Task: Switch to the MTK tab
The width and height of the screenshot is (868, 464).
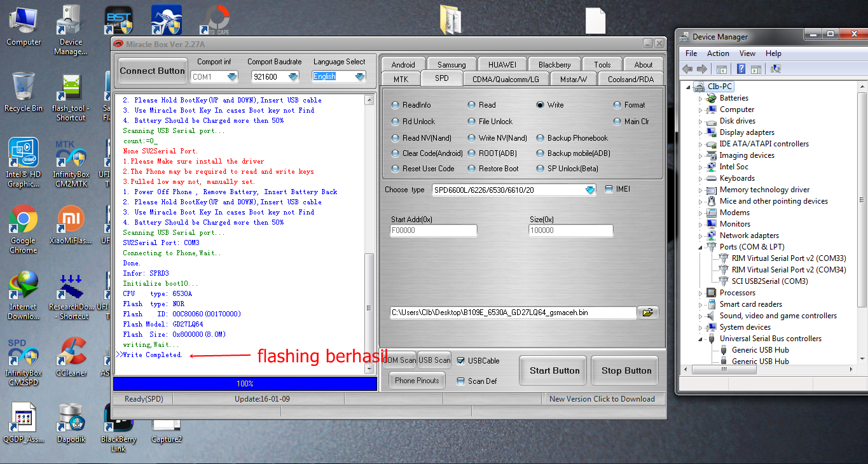Action: tap(401, 79)
